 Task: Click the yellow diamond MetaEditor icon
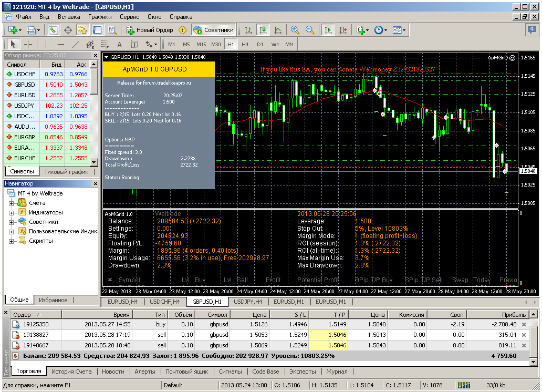(183, 30)
